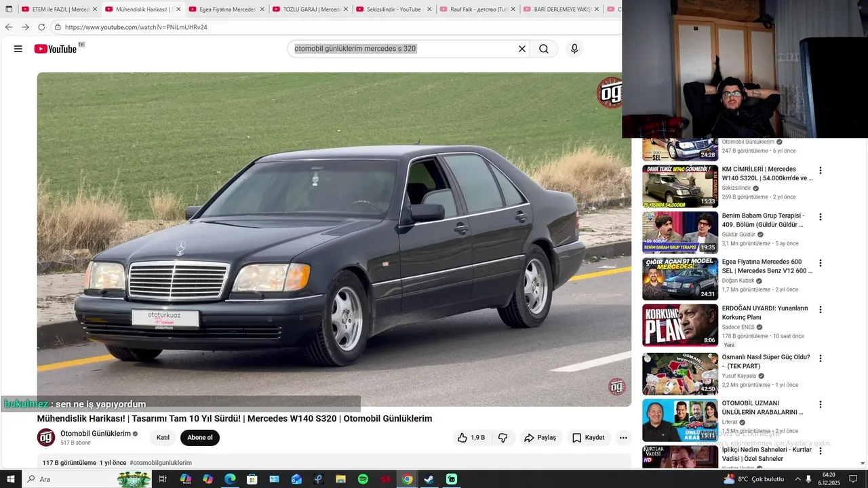The height and width of the screenshot is (488, 868).
Task: Open Benim Babam Grup Terapisi thumbnail
Action: point(680,232)
